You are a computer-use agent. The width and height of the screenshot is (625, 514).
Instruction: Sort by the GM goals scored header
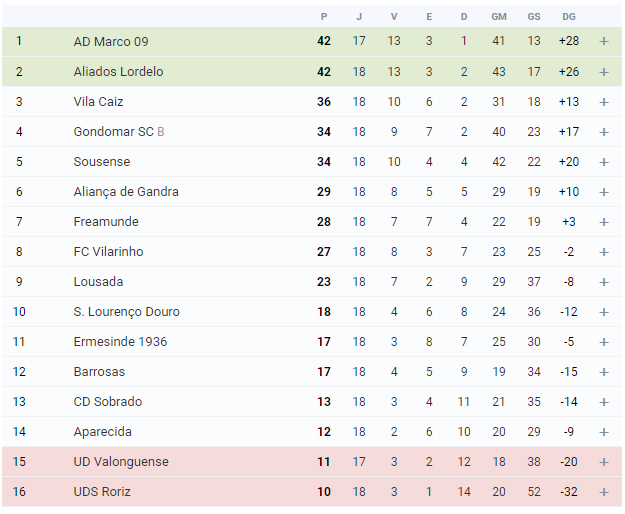pos(499,17)
